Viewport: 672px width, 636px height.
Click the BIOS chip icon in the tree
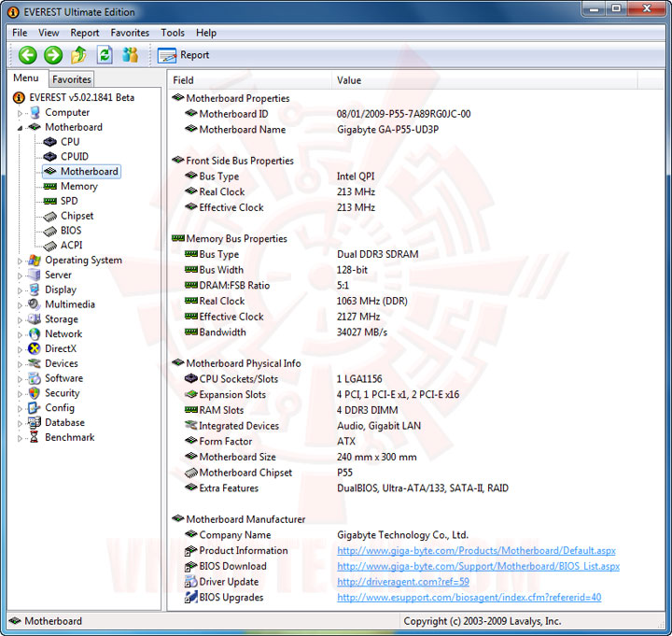50,231
